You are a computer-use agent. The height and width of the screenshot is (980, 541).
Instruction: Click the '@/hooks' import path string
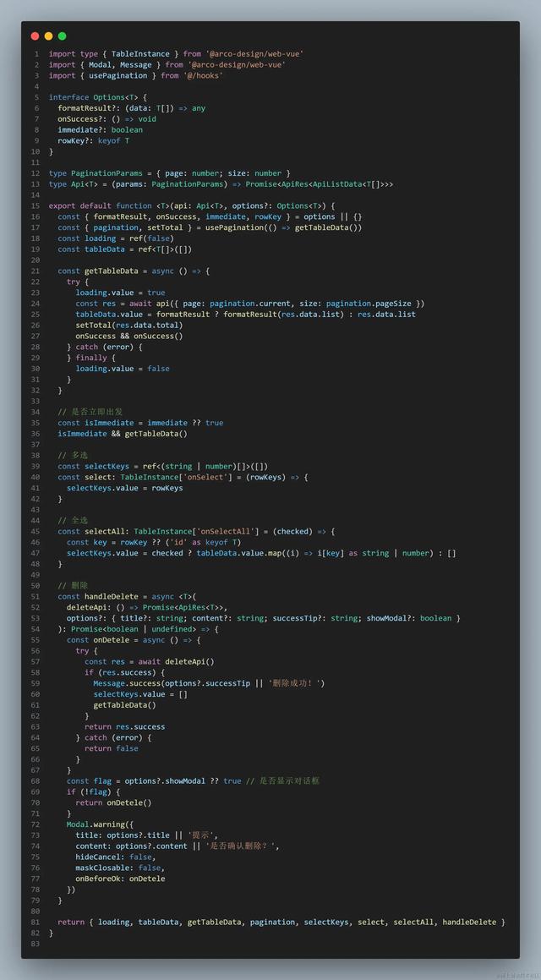tap(202, 75)
